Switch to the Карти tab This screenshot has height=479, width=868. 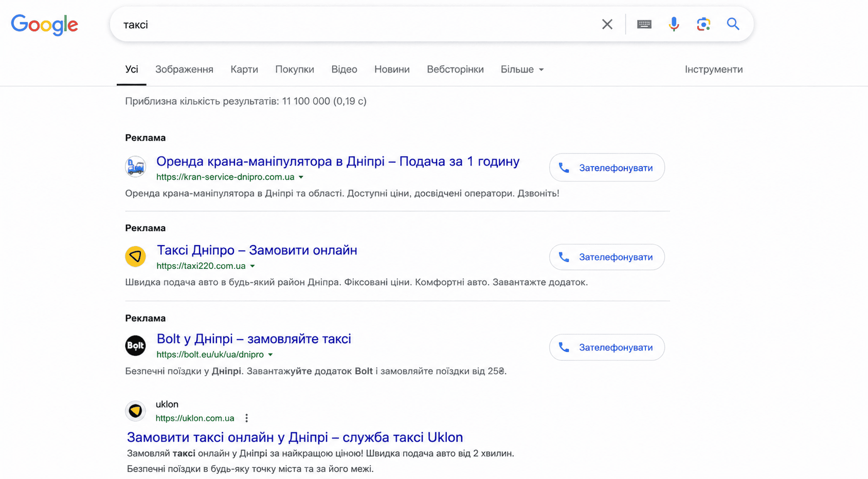tap(244, 69)
